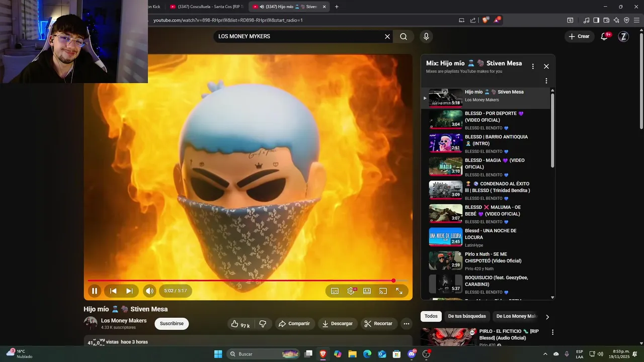The height and width of the screenshot is (362, 644).
Task: Open the Mix playlist secondary options menu
Action: (546, 81)
